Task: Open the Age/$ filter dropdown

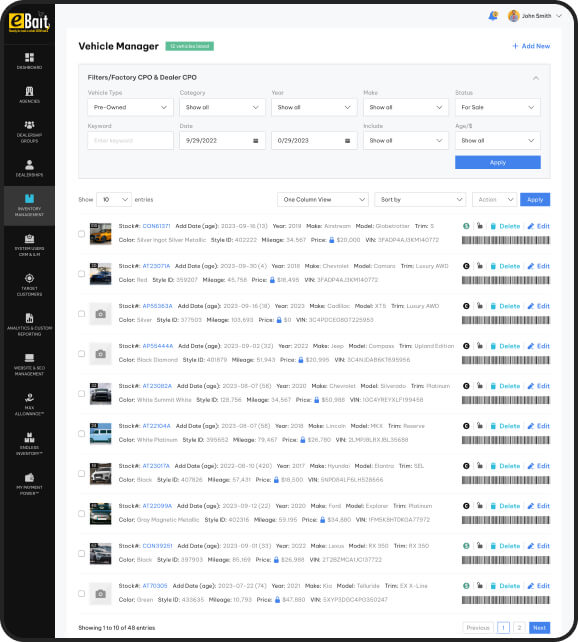Action: [498, 140]
